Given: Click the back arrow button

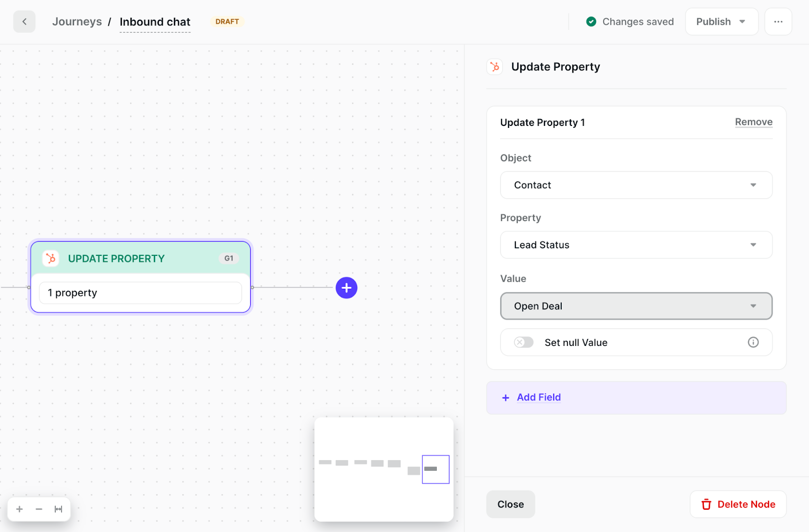Looking at the screenshot, I should tap(24, 22).
